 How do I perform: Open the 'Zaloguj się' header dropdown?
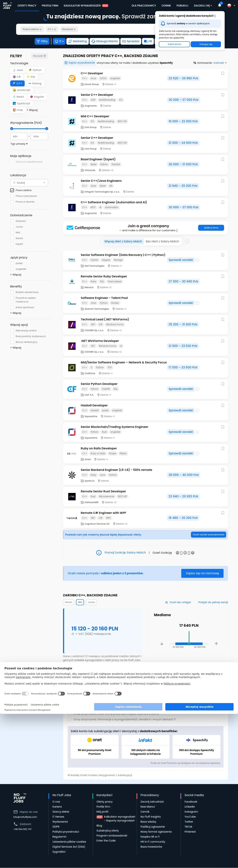tap(203, 5)
